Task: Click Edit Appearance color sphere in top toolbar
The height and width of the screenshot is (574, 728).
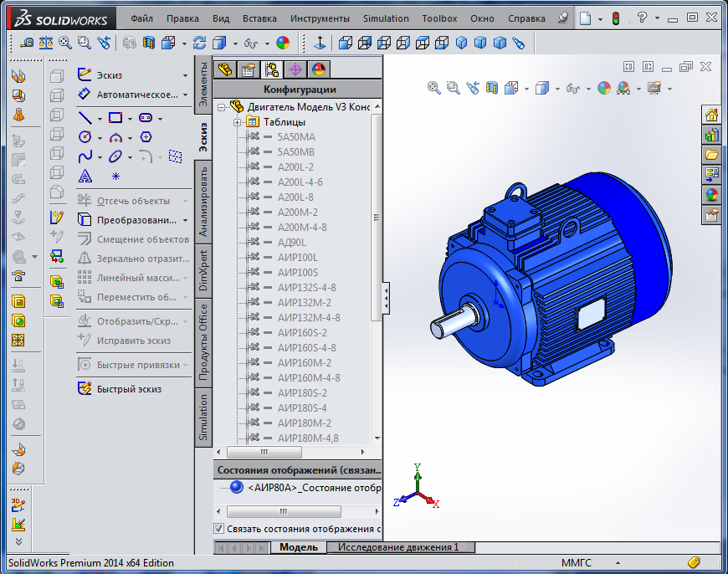Action: click(x=283, y=44)
